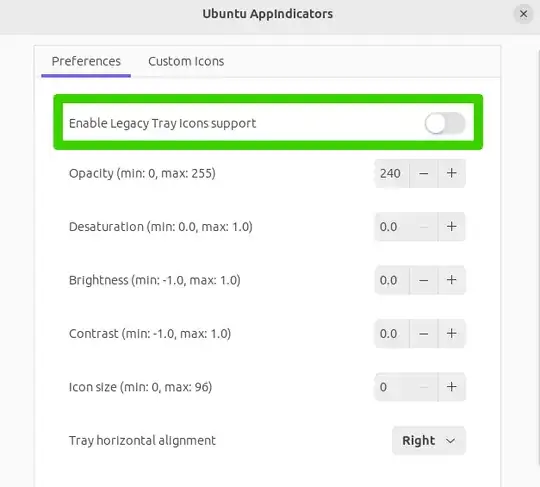Click the Ubuntu AppIndicators window title

[x=268, y=14]
